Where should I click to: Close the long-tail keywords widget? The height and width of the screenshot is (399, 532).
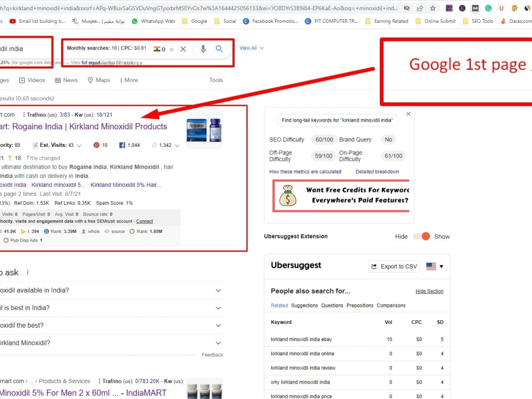[x=409, y=114]
